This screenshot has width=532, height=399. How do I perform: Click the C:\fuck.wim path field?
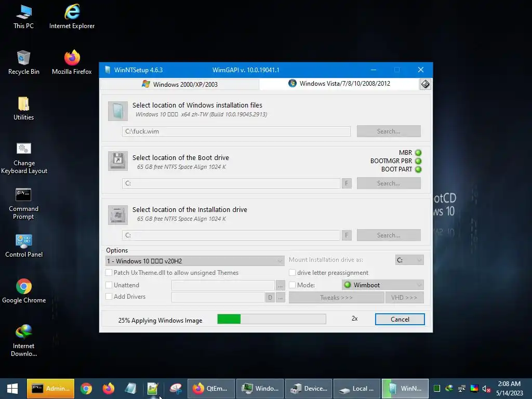click(236, 131)
